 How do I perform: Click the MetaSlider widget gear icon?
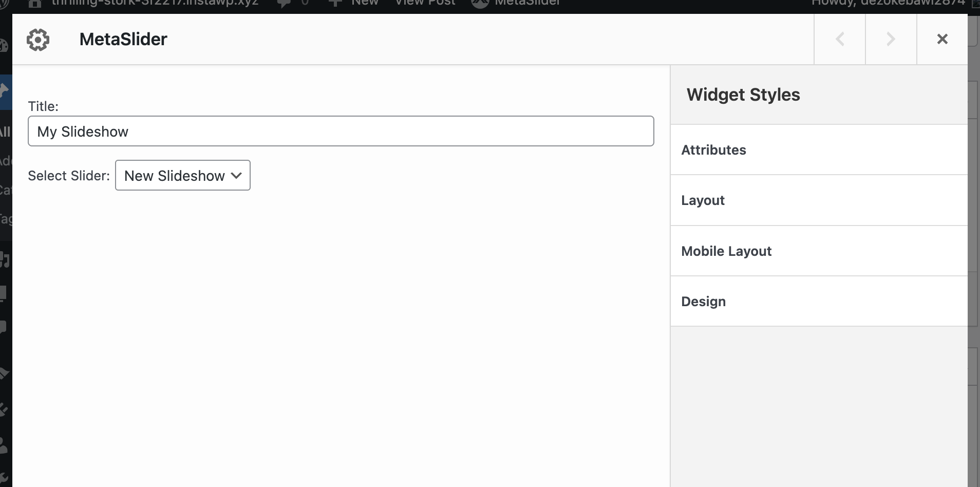(38, 40)
